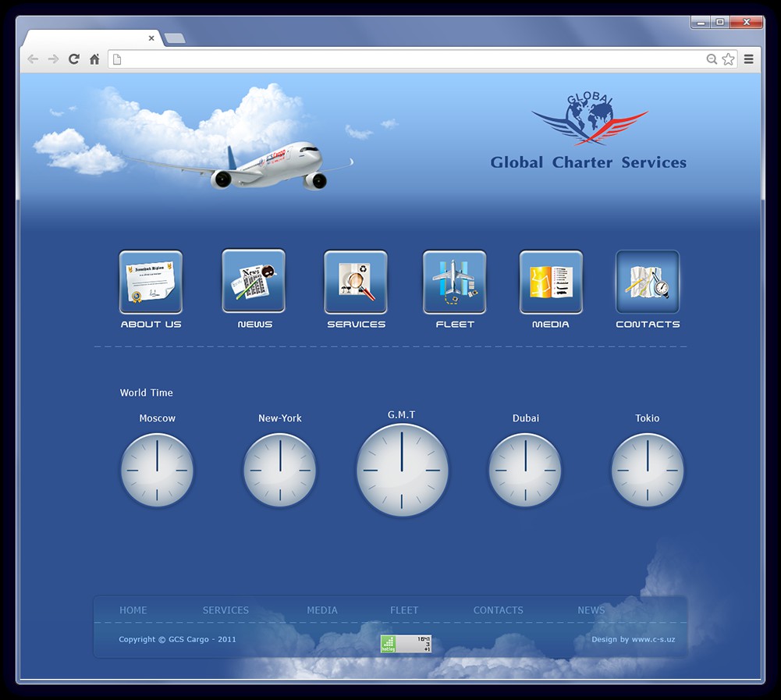781x700 pixels.
Task: Click the ABOUT US label
Action: click(x=151, y=325)
